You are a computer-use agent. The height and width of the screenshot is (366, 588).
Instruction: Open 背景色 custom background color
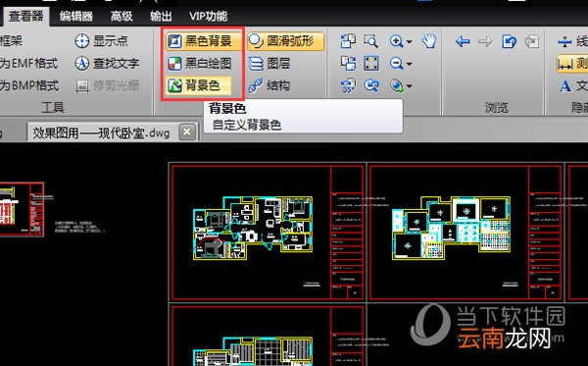coord(198,85)
